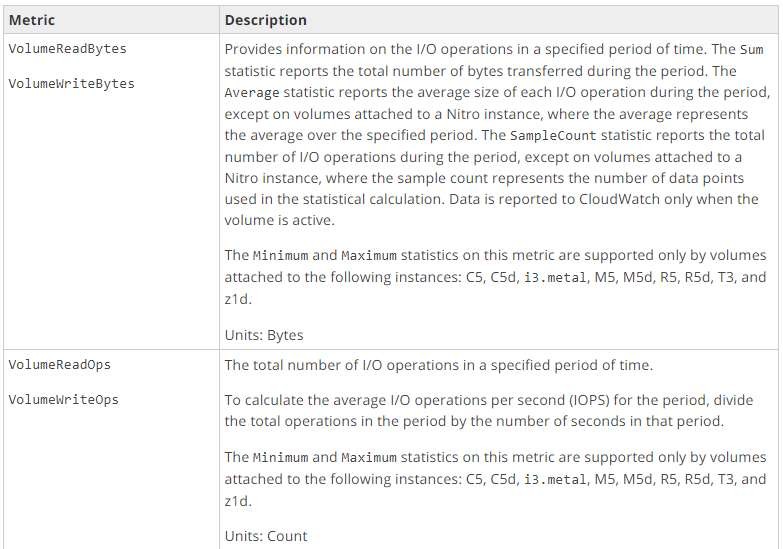
Task: Click the Units: Bytes line
Action: pos(264,335)
